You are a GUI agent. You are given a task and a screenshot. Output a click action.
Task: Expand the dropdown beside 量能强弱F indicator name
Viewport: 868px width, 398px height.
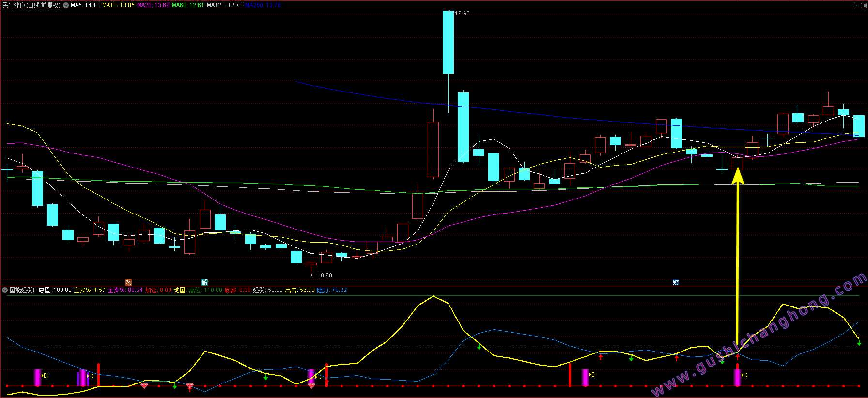pyautogui.click(x=5, y=290)
